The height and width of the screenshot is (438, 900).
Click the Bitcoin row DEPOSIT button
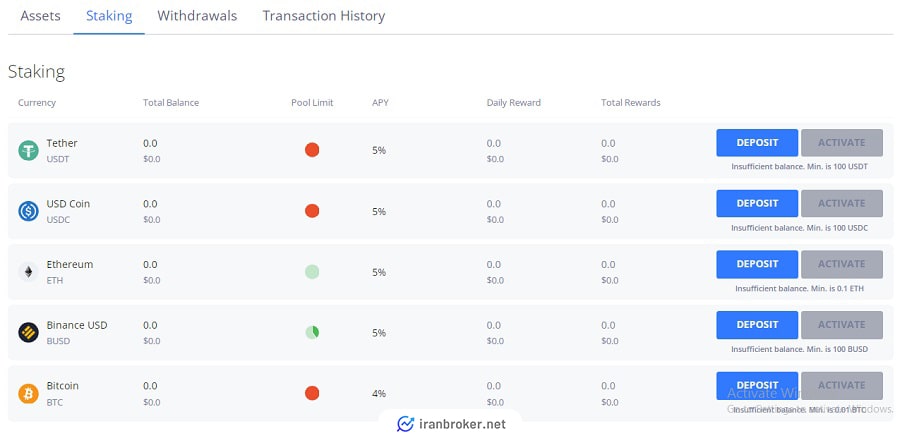pos(757,386)
